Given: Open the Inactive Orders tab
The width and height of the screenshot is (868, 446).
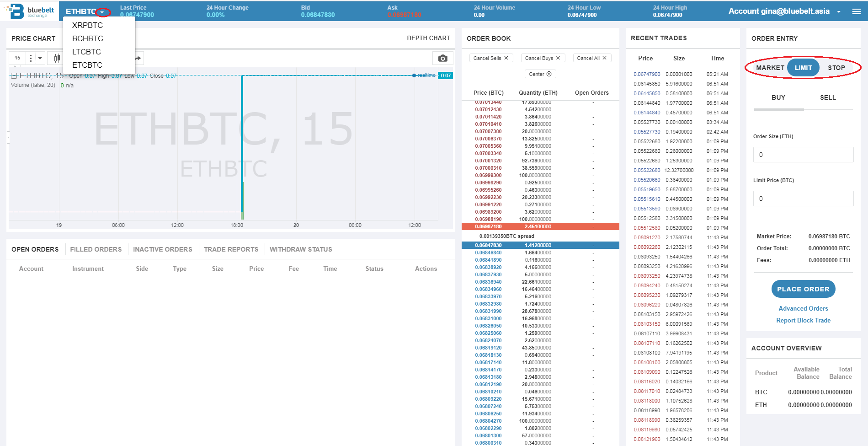Looking at the screenshot, I should pos(163,249).
